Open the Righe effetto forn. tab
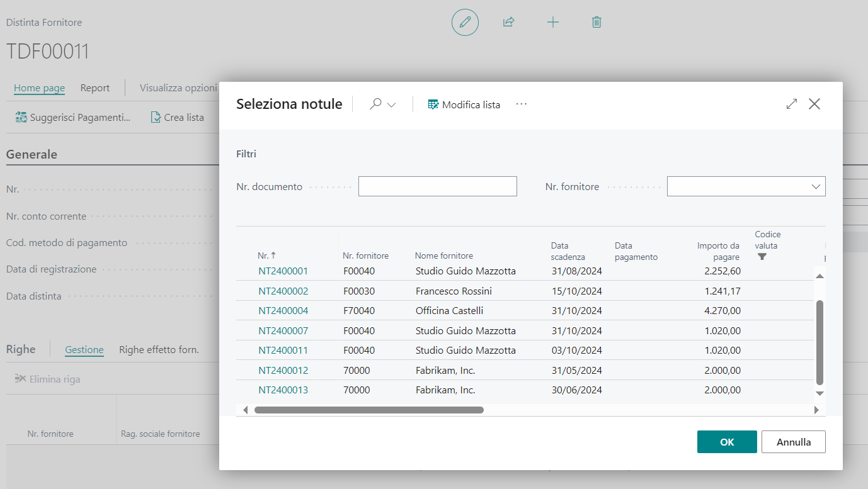 [x=159, y=349]
